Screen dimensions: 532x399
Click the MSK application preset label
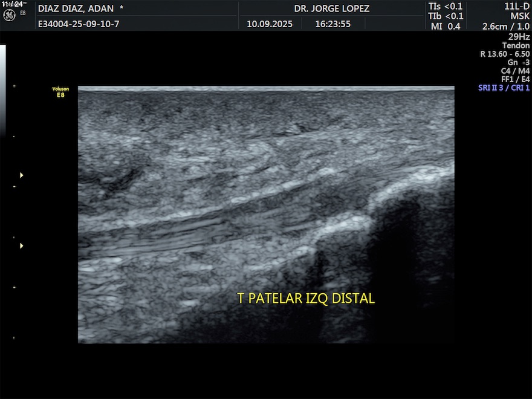(x=520, y=16)
